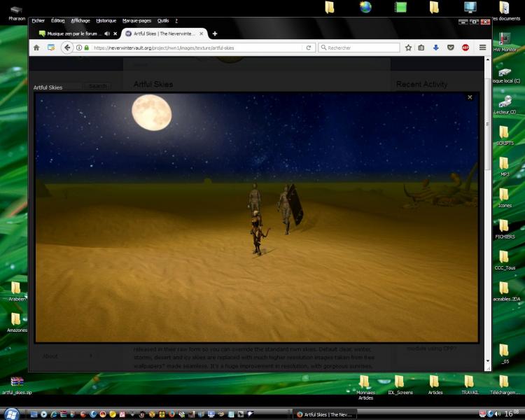
Task: Click the green secure padlock icon
Action: click(87, 48)
